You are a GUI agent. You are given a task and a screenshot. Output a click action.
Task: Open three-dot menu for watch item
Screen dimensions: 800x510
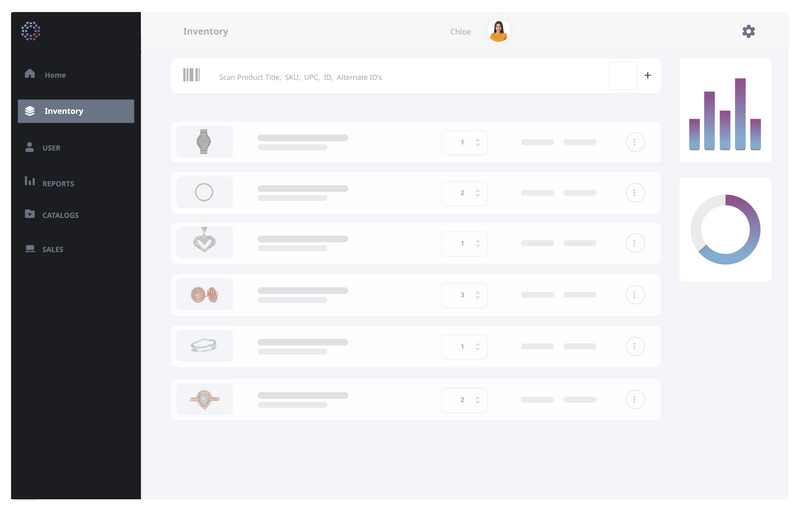pos(635,142)
